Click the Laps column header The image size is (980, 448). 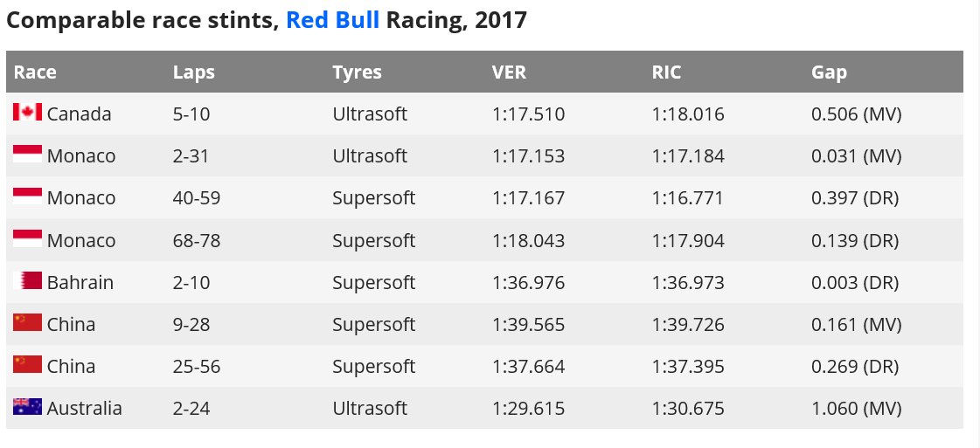tap(194, 72)
